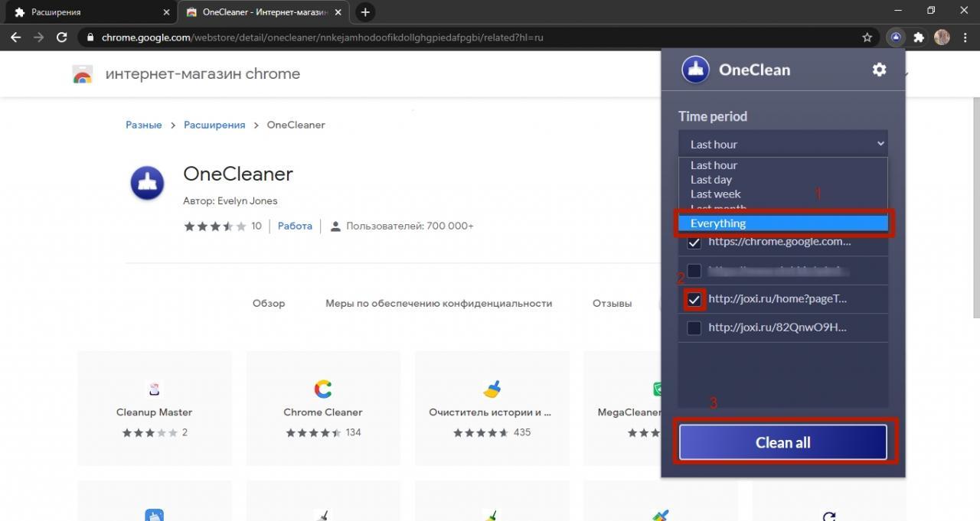Open the Chrome Cleaner extension card
Screen dimensions: 980x521
click(323, 408)
